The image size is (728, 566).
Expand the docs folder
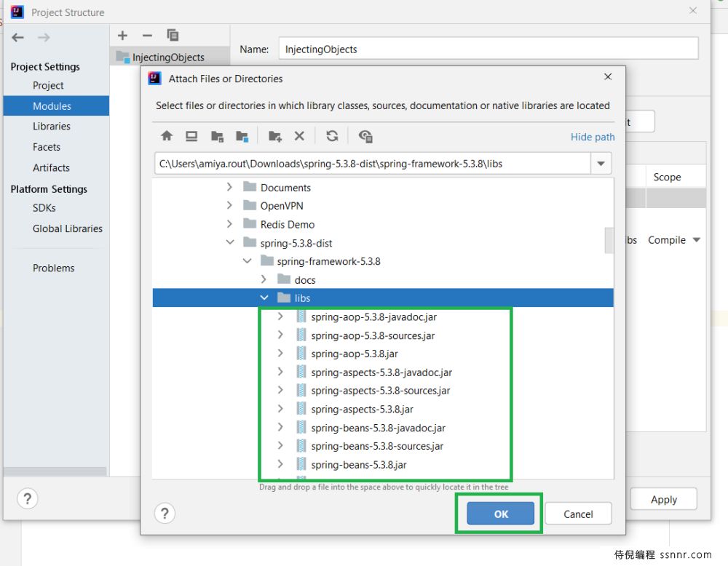pyautogui.click(x=264, y=279)
